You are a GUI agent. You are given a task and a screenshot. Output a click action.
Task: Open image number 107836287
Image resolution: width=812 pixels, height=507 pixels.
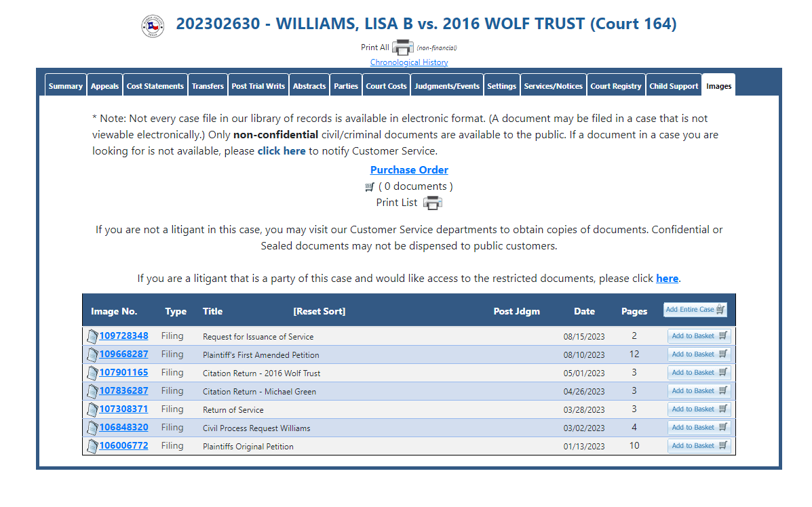point(123,390)
